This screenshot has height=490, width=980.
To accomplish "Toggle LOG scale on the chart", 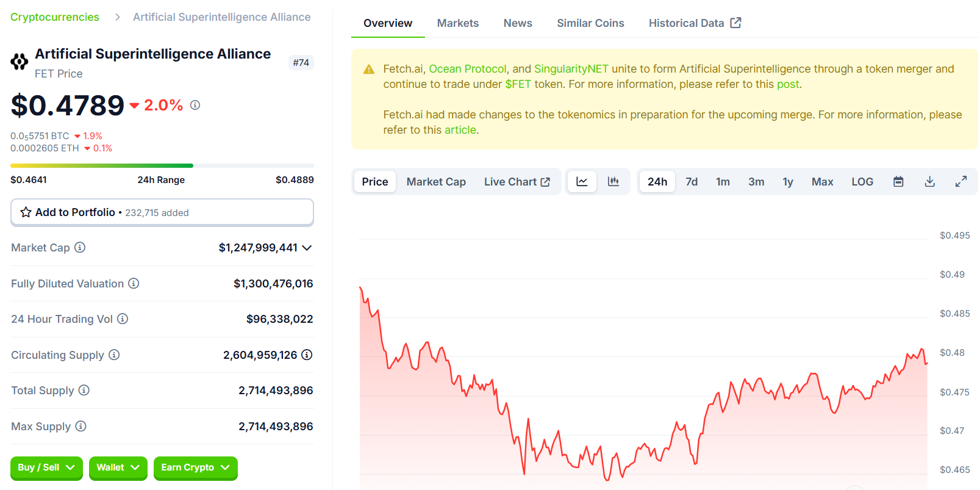I will pos(862,182).
